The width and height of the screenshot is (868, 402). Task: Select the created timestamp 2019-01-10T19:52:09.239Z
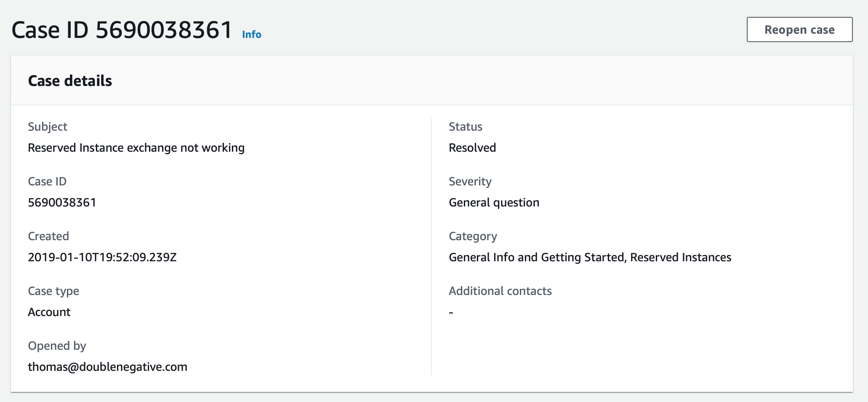[x=102, y=257]
